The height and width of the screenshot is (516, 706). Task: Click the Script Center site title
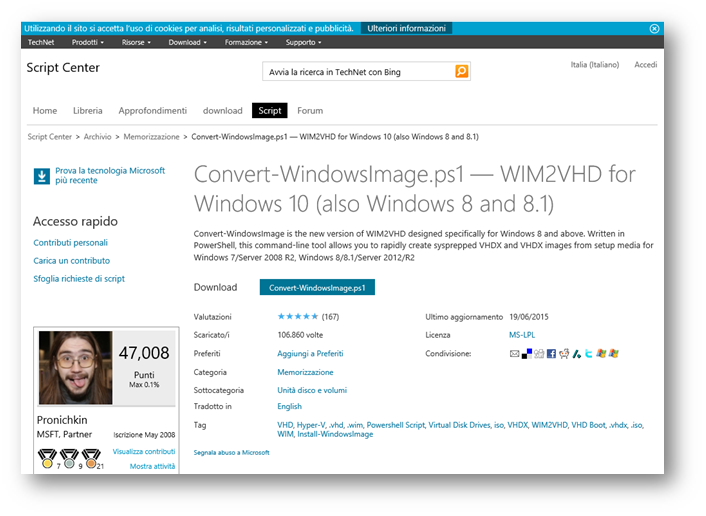point(63,68)
